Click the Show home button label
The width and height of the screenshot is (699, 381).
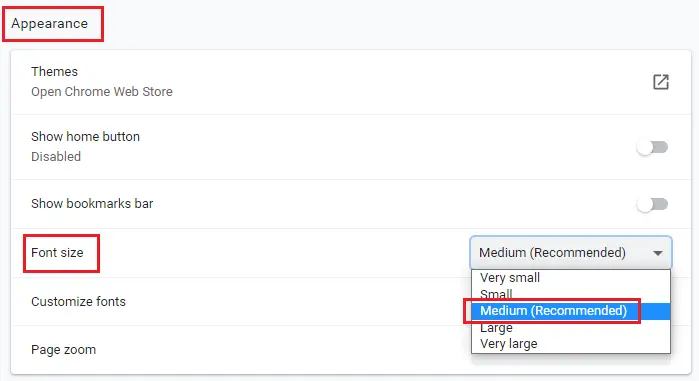[x=85, y=136]
